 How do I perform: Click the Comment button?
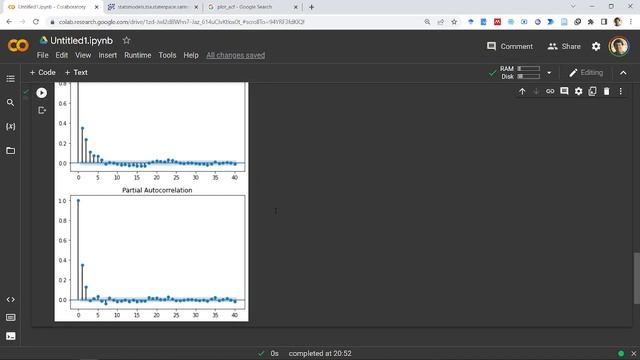pos(510,47)
